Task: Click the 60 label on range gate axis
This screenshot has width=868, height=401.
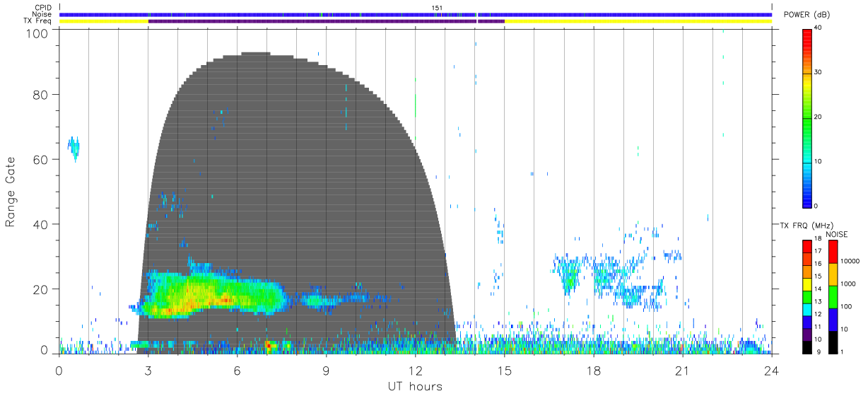Action: (41, 159)
